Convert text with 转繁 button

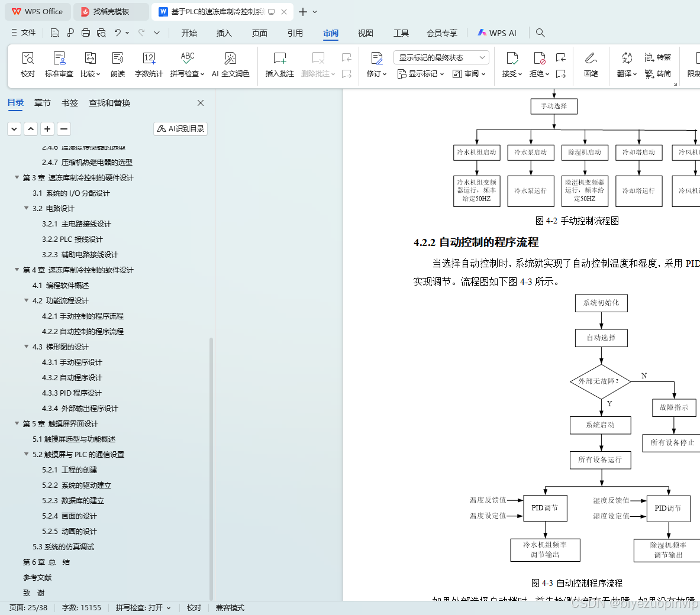click(657, 57)
